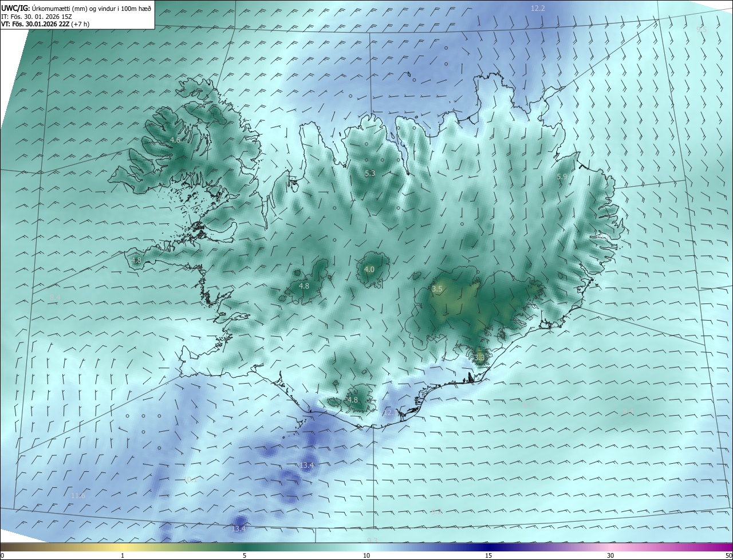Click the 5.9 value in east Iceland

click(562, 177)
